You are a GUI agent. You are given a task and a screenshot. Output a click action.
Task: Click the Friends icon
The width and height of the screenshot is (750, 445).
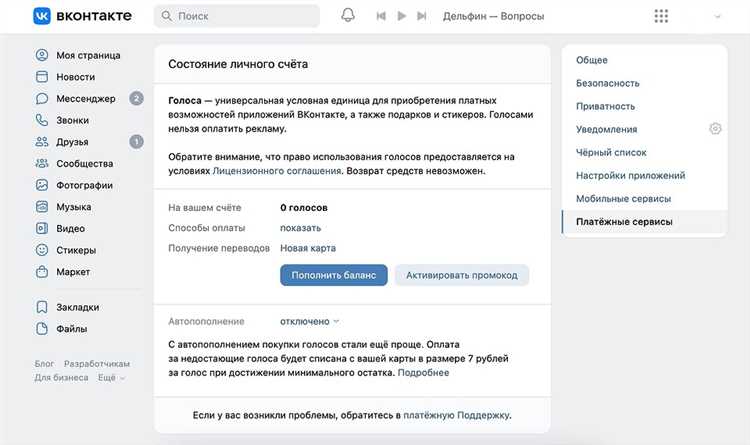pyautogui.click(x=42, y=142)
